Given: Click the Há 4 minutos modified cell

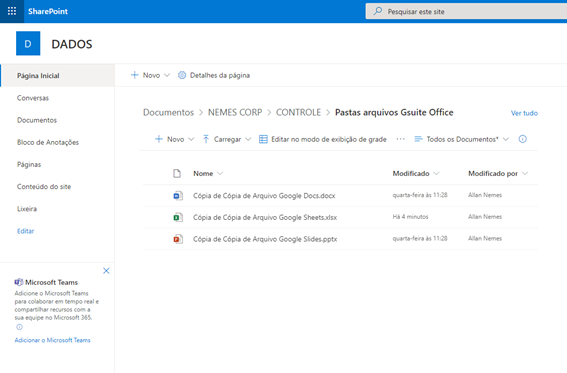Looking at the screenshot, I should click(410, 217).
